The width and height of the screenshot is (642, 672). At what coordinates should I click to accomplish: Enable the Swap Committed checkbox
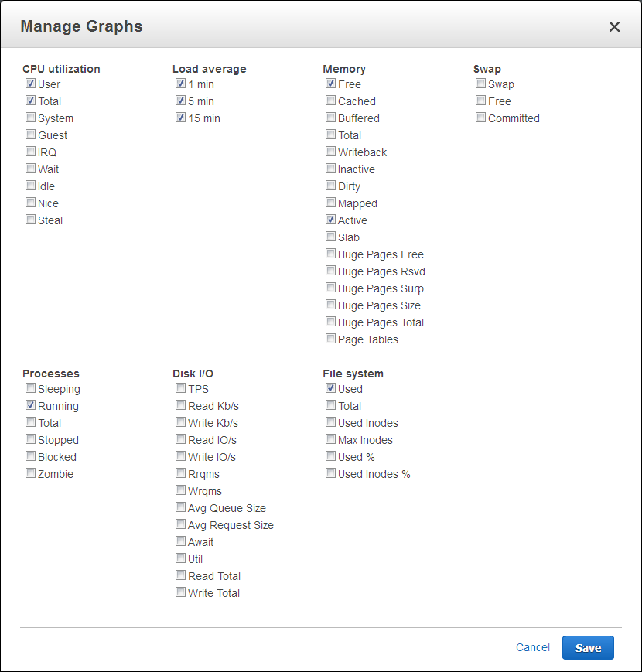[x=480, y=118]
